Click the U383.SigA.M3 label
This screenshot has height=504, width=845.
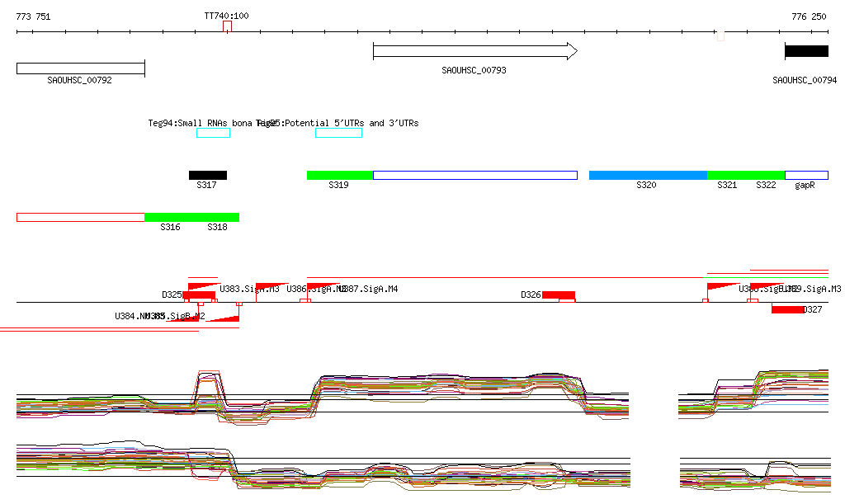tap(249, 290)
